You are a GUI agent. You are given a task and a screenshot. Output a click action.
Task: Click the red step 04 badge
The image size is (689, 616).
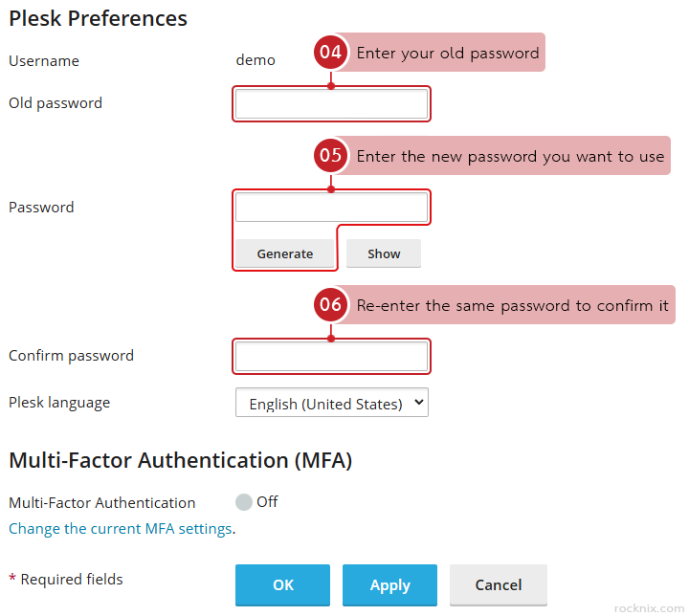331,54
